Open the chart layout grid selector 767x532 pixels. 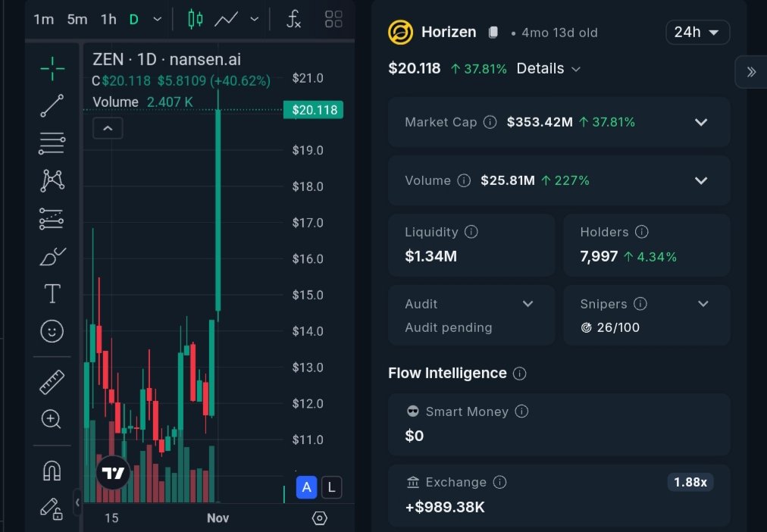pyautogui.click(x=333, y=19)
